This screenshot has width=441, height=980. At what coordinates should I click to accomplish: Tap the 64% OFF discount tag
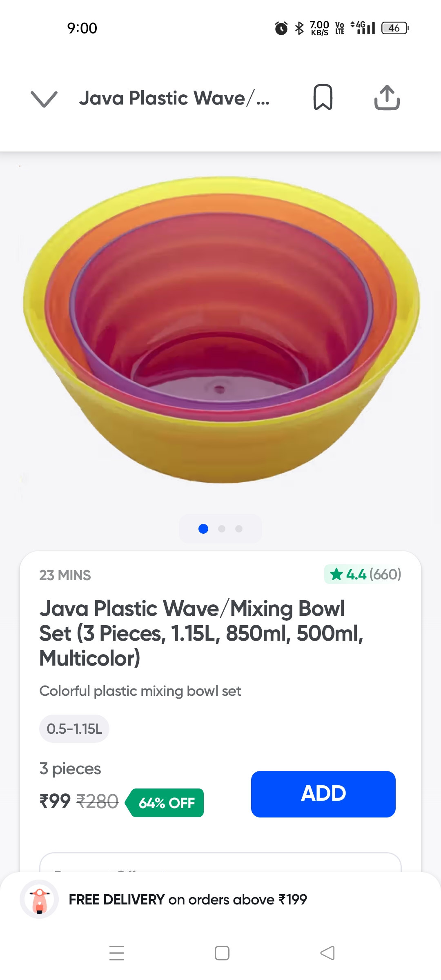click(166, 803)
